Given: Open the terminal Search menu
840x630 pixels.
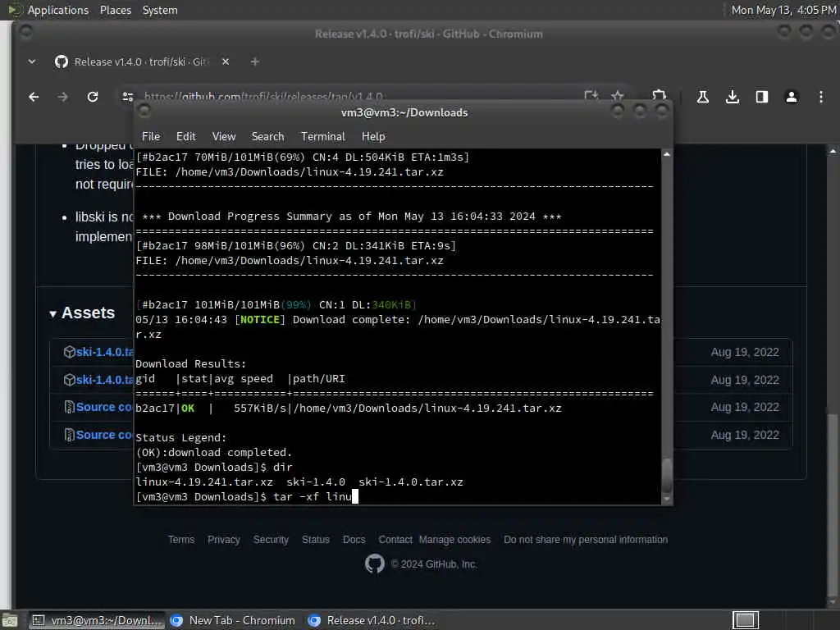Looking at the screenshot, I should (x=268, y=137).
